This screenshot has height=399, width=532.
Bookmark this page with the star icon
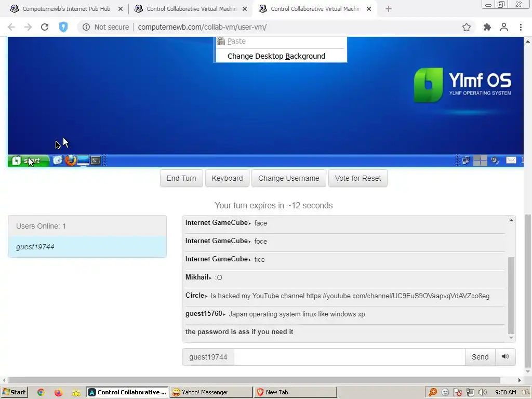(x=467, y=27)
